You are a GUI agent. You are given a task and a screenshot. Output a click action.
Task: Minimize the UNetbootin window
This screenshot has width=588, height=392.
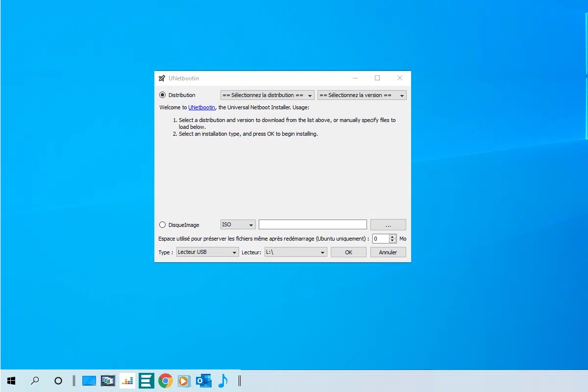[355, 78]
